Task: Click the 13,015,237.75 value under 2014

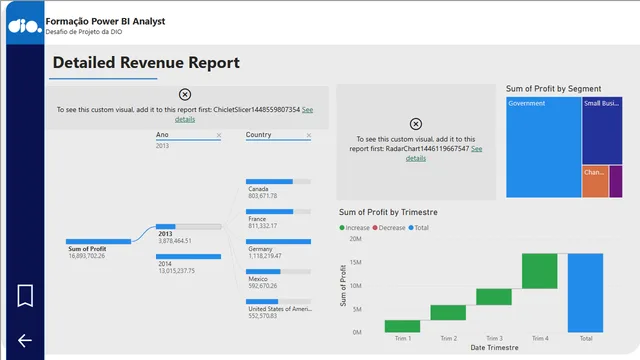Action: click(x=177, y=271)
